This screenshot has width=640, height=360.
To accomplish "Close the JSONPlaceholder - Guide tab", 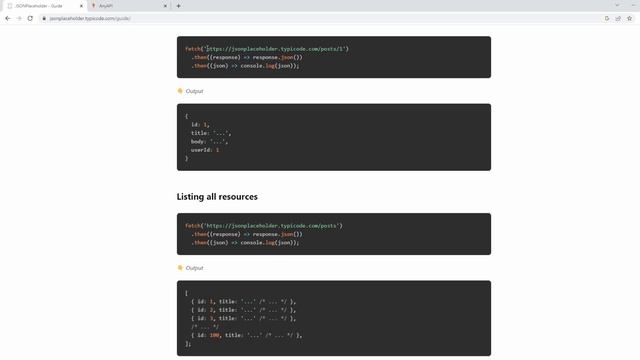I will [x=81, y=6].
